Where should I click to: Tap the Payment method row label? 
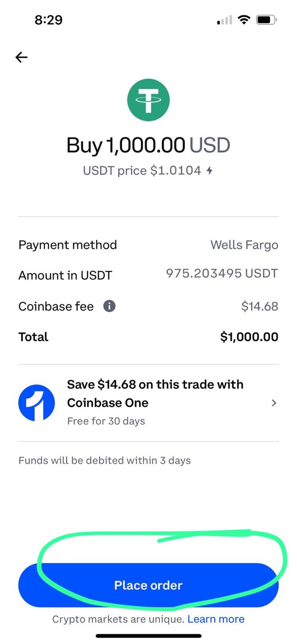[x=67, y=245]
